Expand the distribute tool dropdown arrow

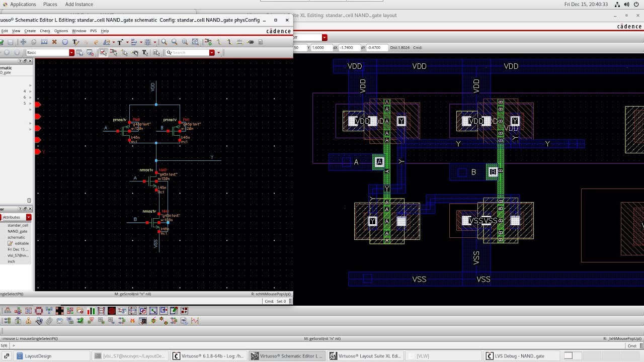155,42
